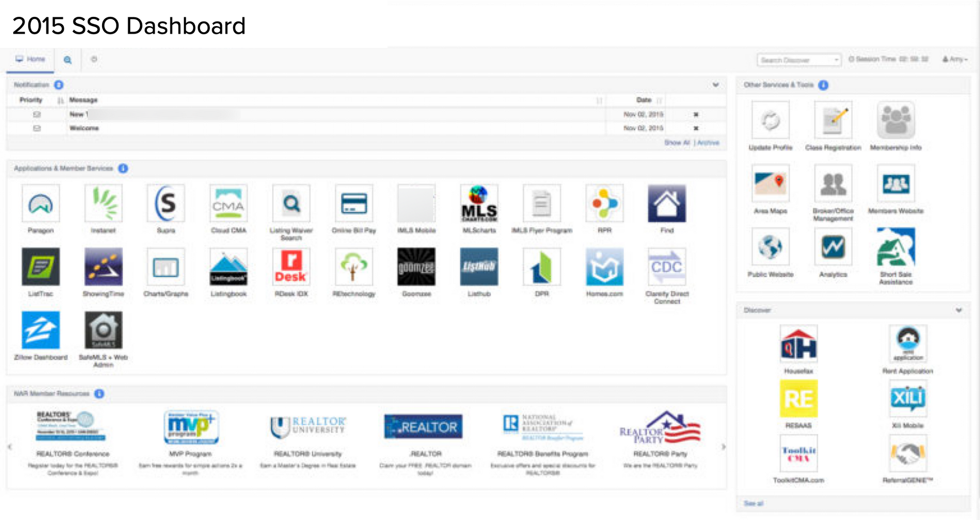980x520 pixels.
Task: Click Show All notifications link
Action: coord(677,143)
